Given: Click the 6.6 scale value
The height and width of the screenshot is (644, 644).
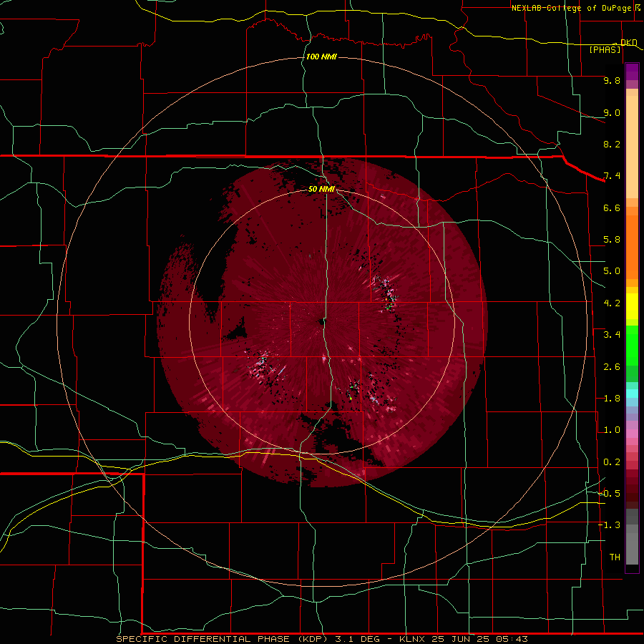Looking at the screenshot, I should (612, 208).
